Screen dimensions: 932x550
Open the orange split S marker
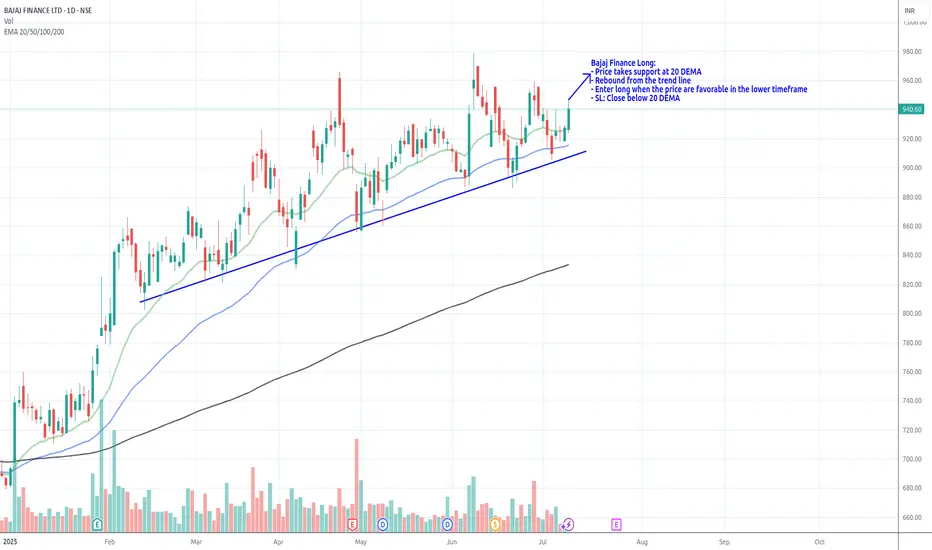coord(495,524)
